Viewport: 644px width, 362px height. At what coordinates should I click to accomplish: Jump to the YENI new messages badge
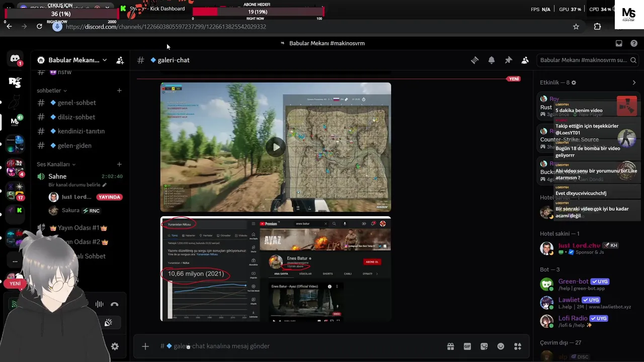pyautogui.click(x=514, y=79)
